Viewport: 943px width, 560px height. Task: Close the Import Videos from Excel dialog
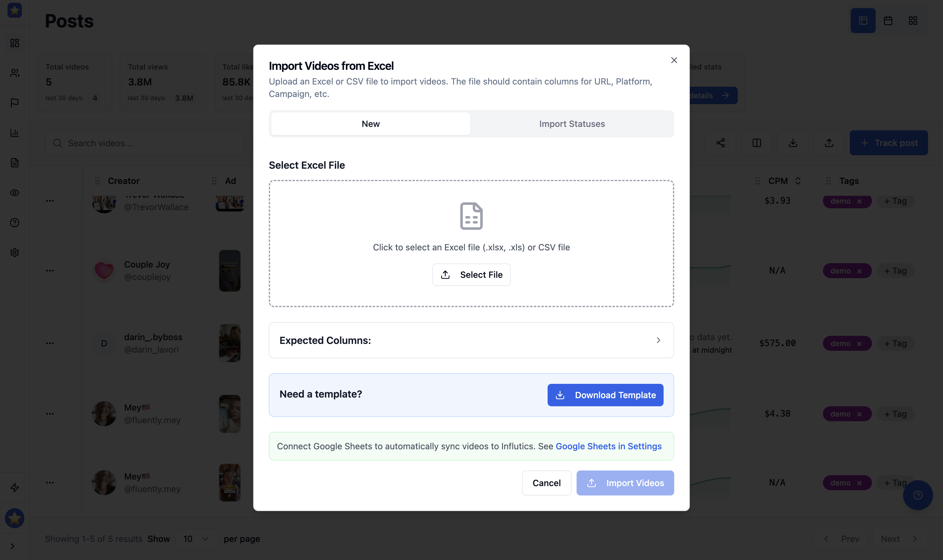click(674, 60)
